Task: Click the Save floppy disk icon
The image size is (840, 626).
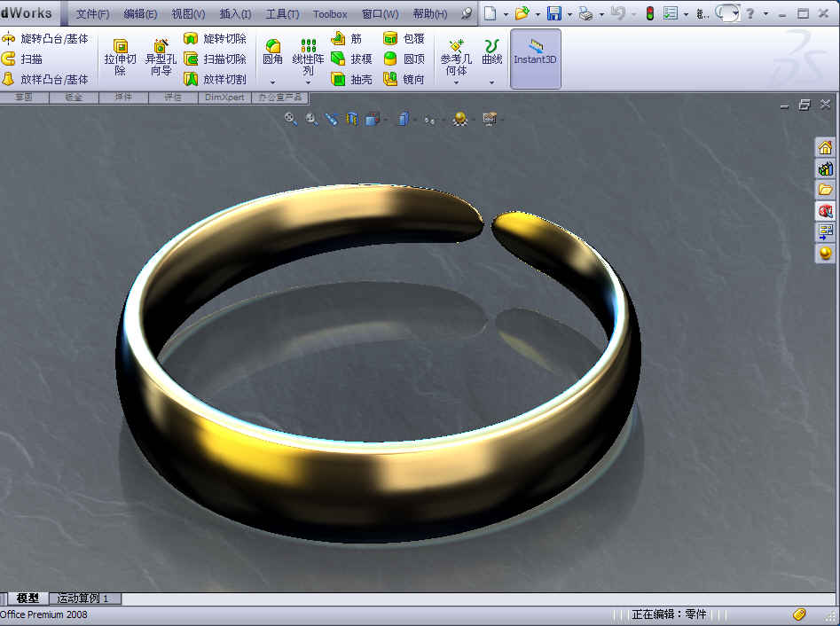Action: 554,13
